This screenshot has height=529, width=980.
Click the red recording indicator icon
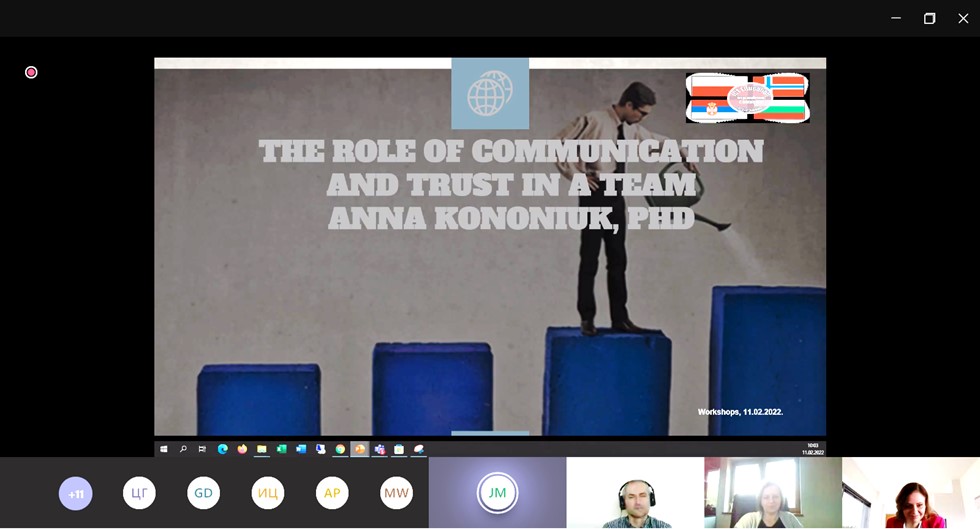coord(31,72)
